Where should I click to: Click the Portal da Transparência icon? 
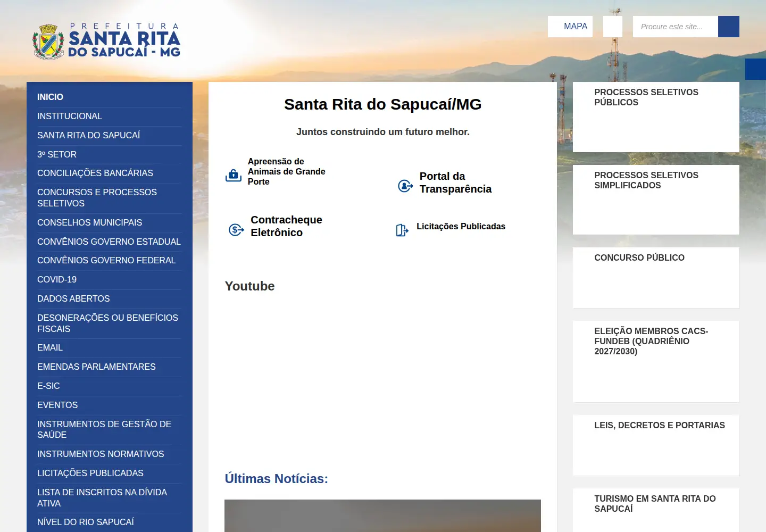point(405,186)
